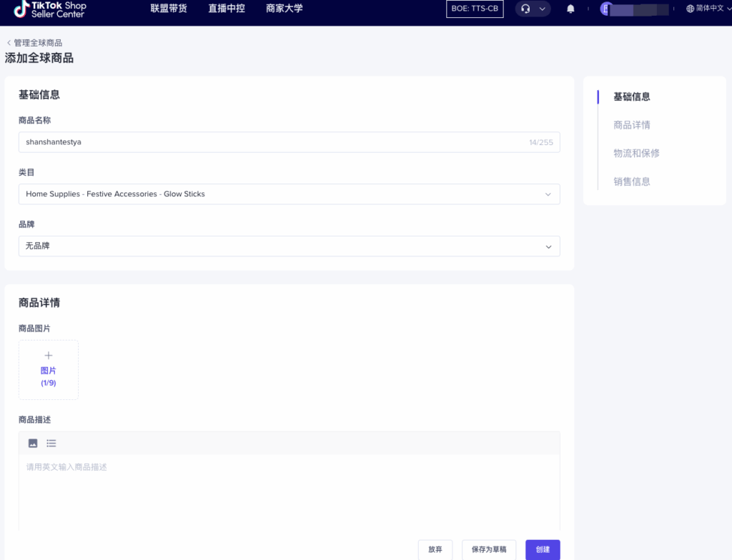Open the chevron next to the headset icon

point(542,9)
